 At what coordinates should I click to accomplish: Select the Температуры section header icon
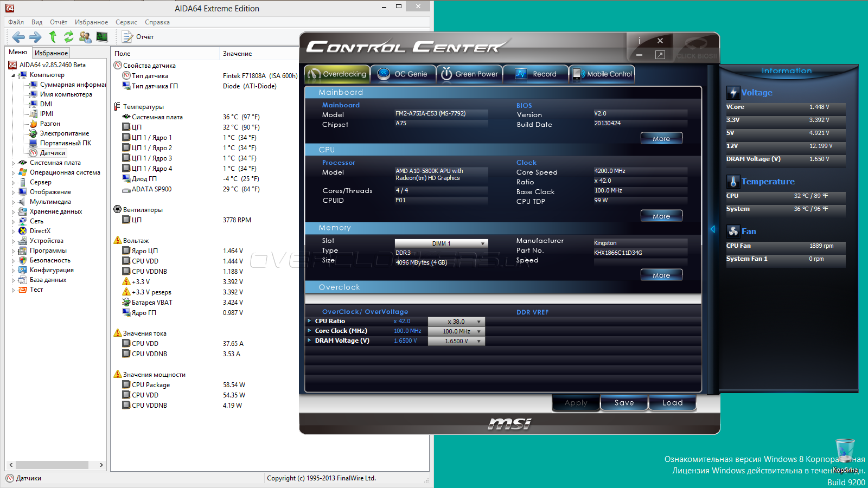117,107
